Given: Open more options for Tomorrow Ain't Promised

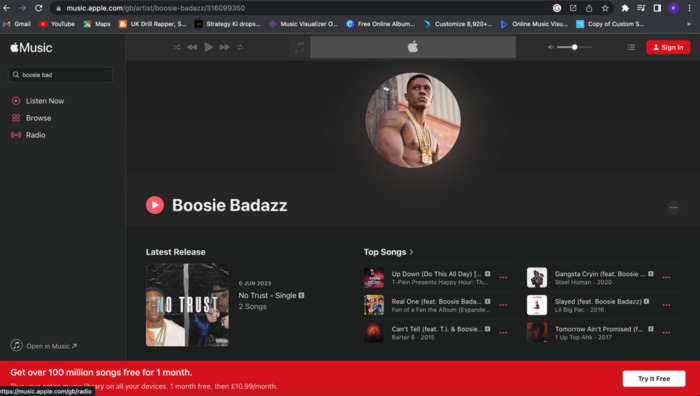Looking at the screenshot, I should tap(667, 333).
